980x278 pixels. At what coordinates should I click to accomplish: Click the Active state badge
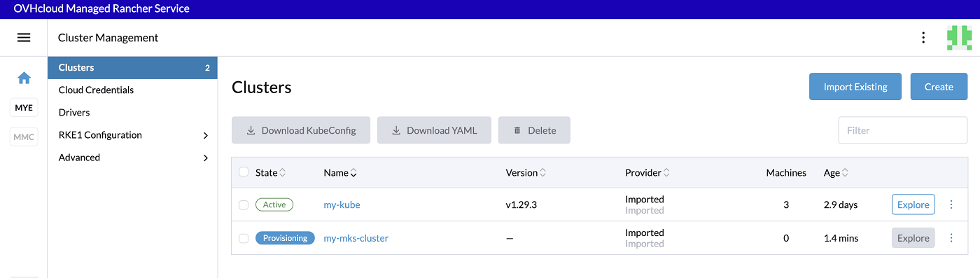pos(274,204)
